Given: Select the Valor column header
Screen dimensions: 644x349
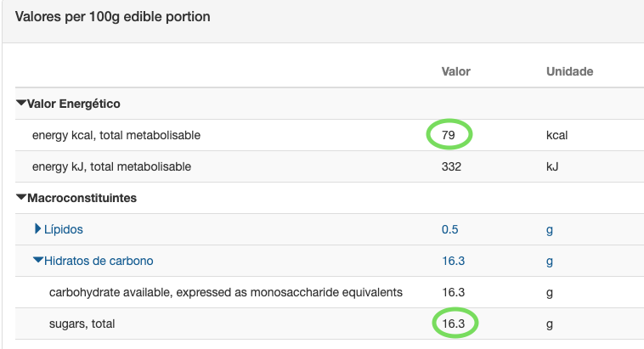Looking at the screenshot, I should coord(456,71).
